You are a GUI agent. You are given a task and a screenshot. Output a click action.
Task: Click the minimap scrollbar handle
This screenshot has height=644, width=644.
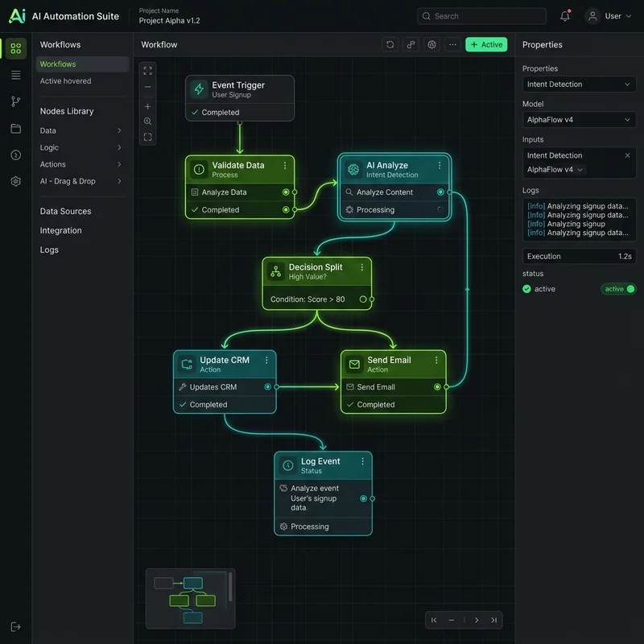click(230, 587)
